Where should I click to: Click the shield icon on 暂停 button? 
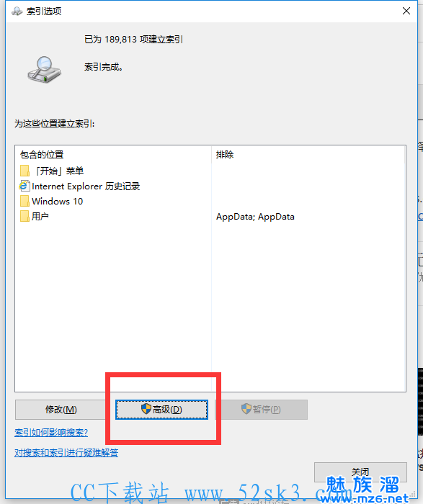tap(246, 409)
